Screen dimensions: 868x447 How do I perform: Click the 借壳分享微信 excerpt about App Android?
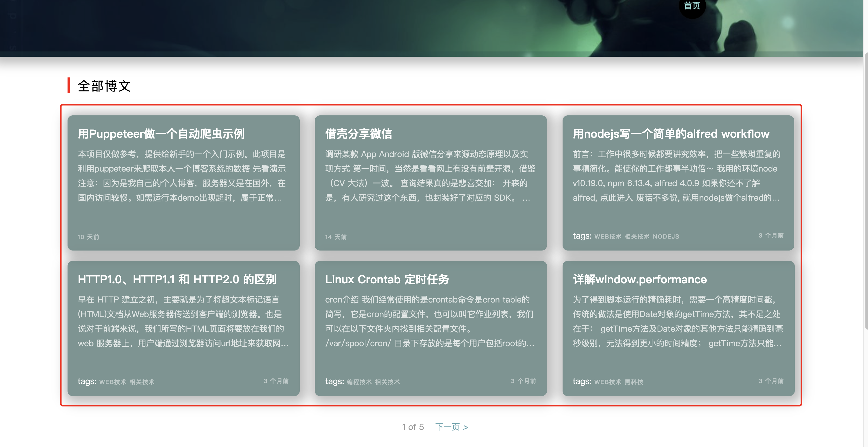[x=430, y=176]
